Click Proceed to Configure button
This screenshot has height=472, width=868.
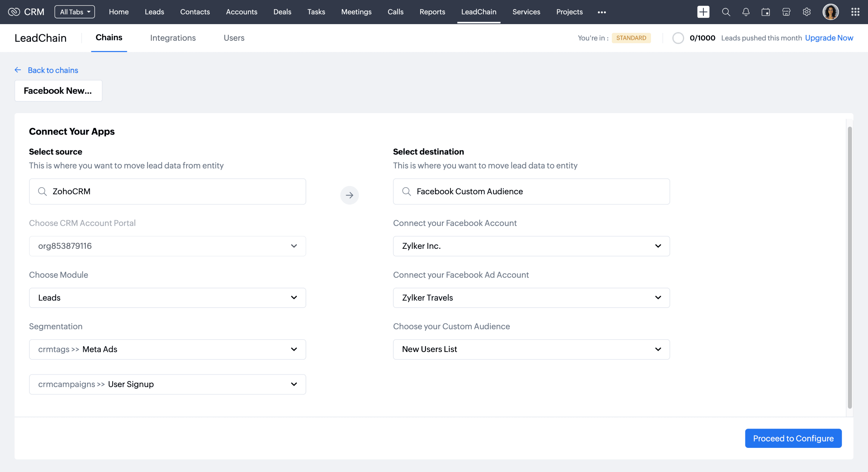click(793, 438)
